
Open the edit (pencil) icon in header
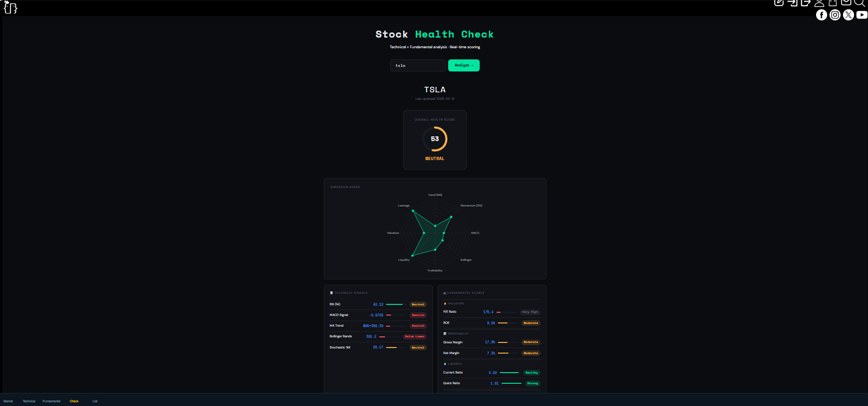(779, 2)
